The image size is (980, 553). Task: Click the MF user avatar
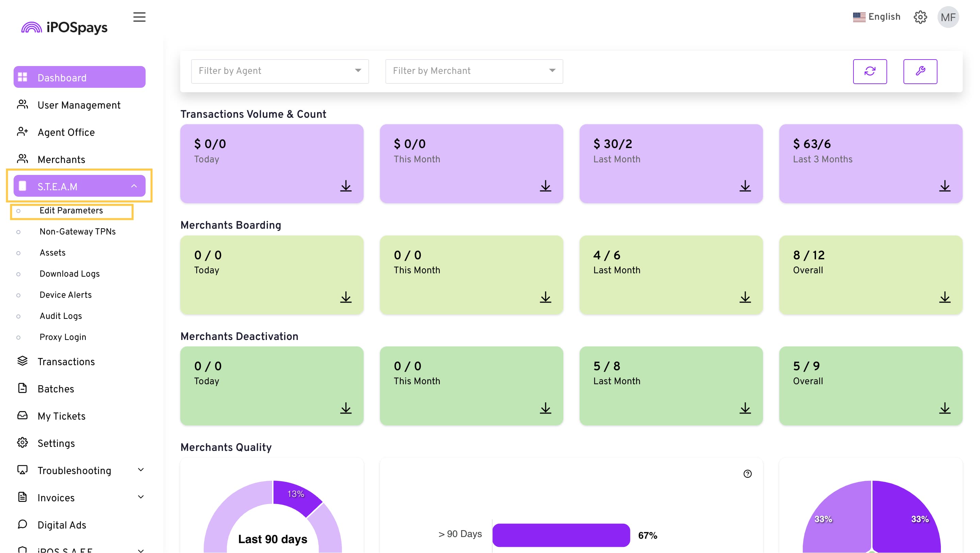[x=948, y=17]
